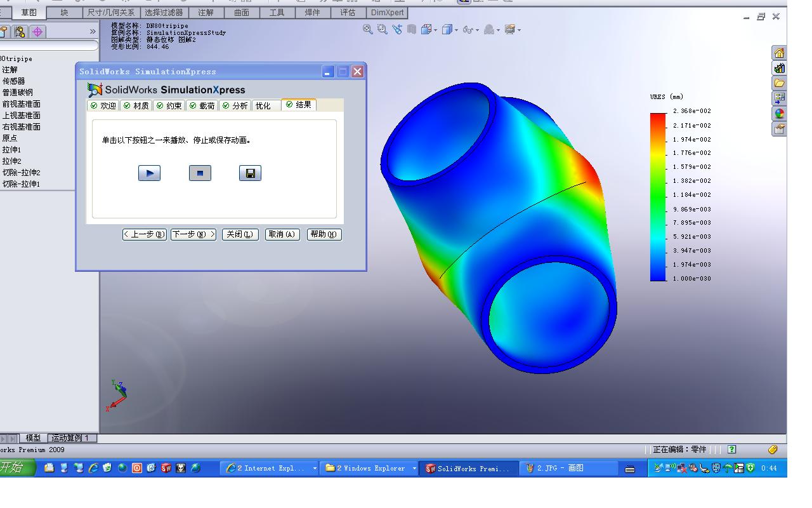Open Internet Explorer taskbar group dropdown arrow
Viewport: 812px width, 508px height.
(x=315, y=469)
